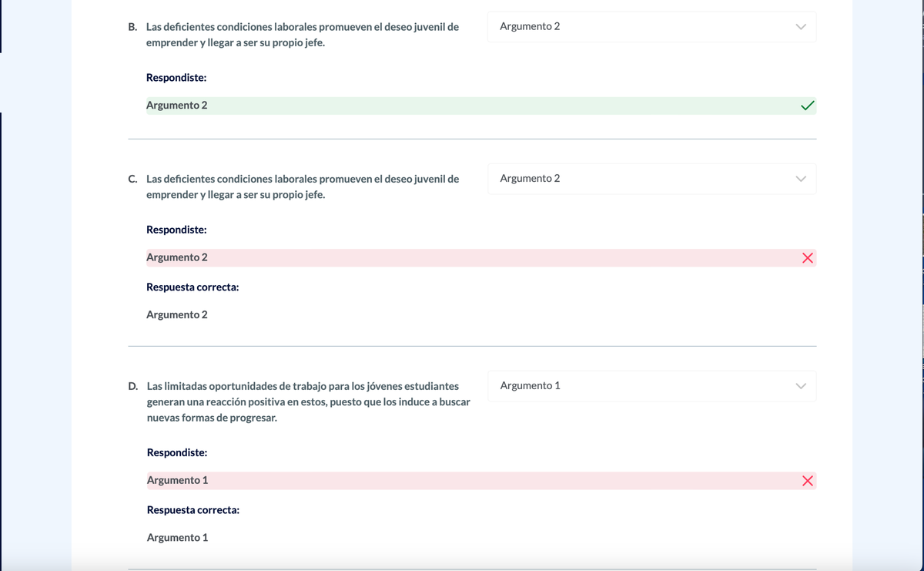Open question D's "Argumento 1" dropdown field
The height and width of the screenshot is (571, 924).
(651, 386)
